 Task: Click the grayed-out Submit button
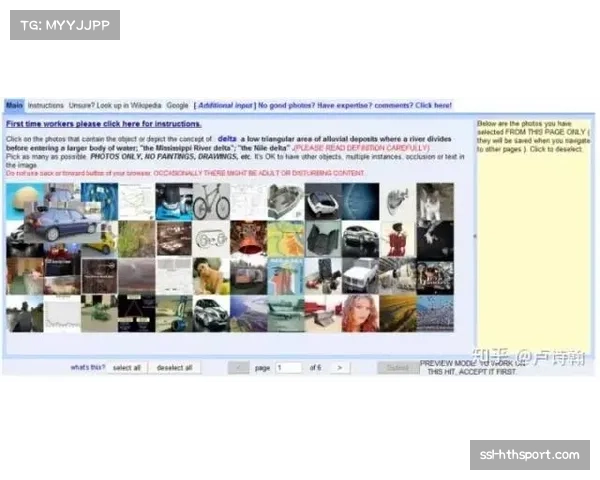pos(397,367)
